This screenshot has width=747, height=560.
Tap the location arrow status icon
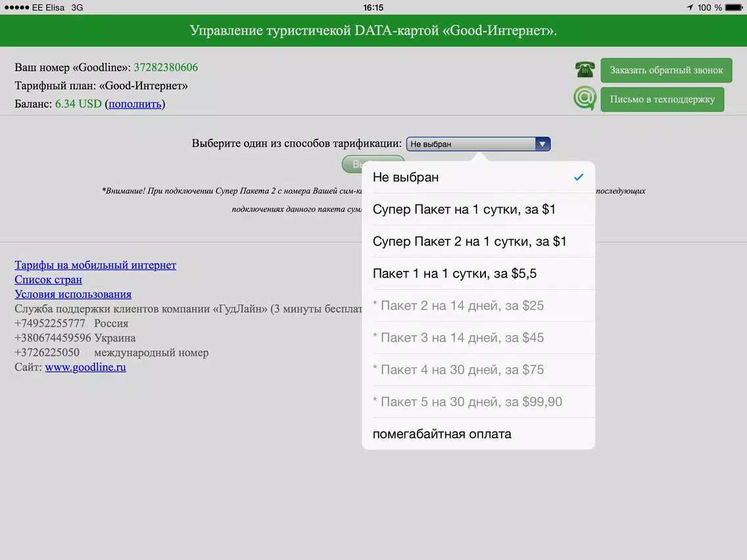point(689,8)
